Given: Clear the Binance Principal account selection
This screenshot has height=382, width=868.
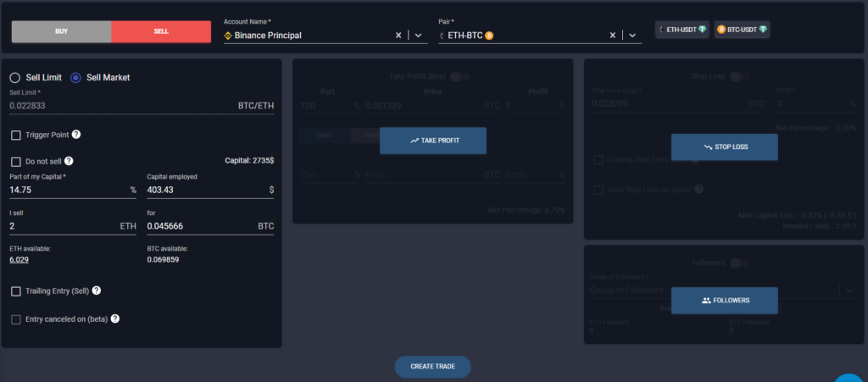Looking at the screenshot, I should (x=398, y=36).
